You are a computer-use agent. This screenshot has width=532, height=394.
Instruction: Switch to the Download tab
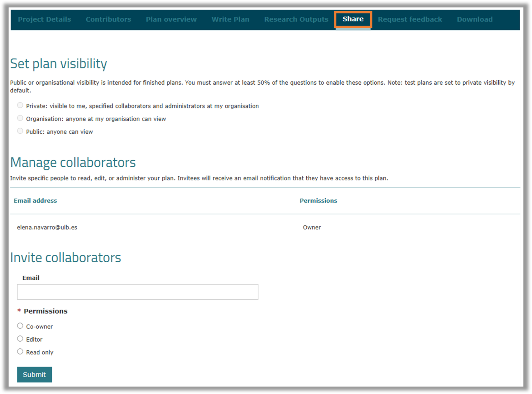tap(475, 19)
